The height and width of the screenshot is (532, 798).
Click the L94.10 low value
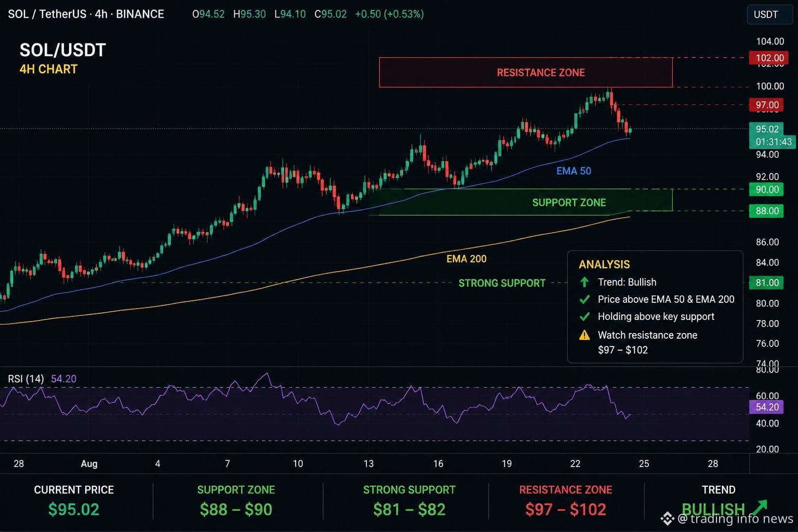pos(290,14)
